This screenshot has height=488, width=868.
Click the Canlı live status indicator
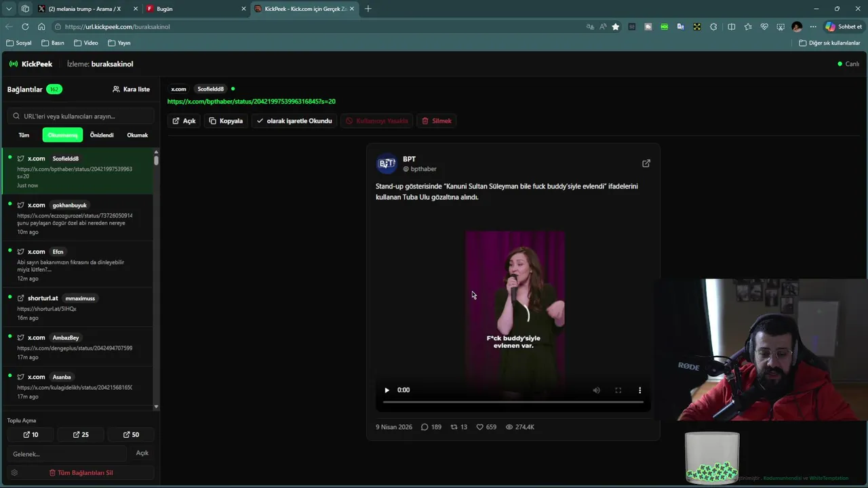848,64
